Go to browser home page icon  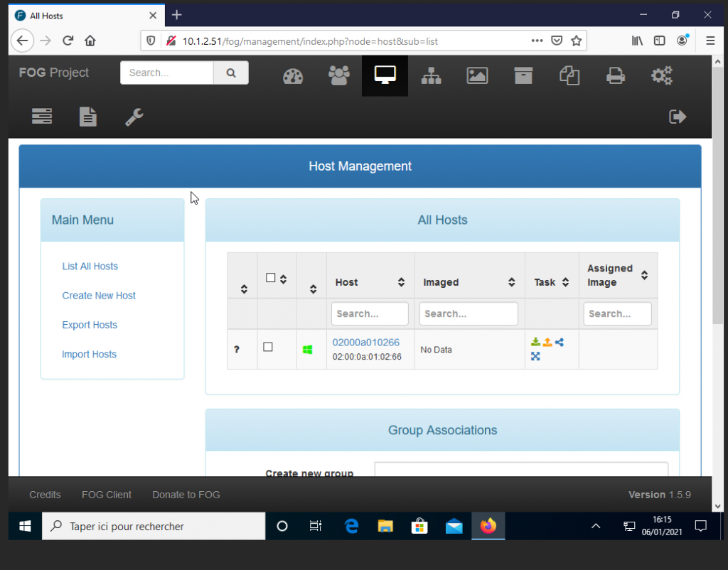(90, 41)
